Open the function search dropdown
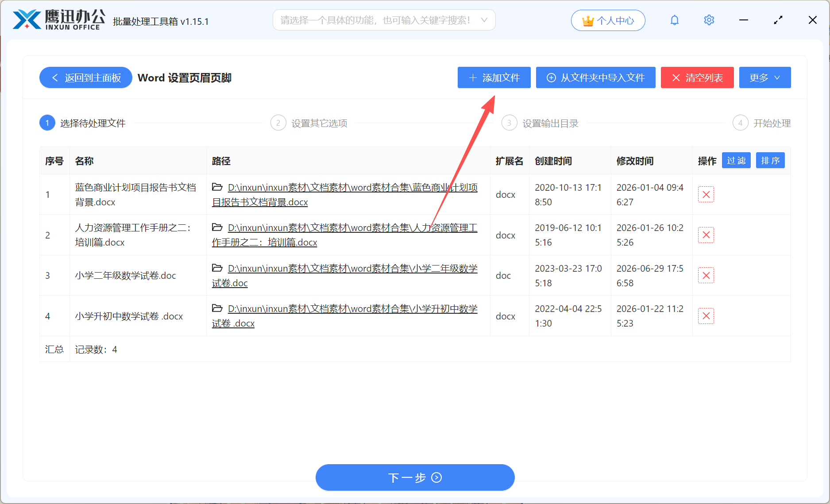The height and width of the screenshot is (504, 830). (384, 20)
